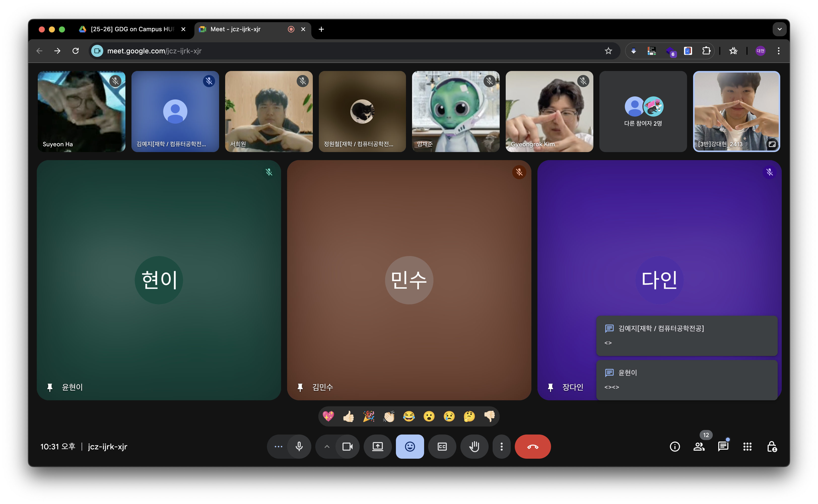Show participants list with 12 badge

coord(699,447)
